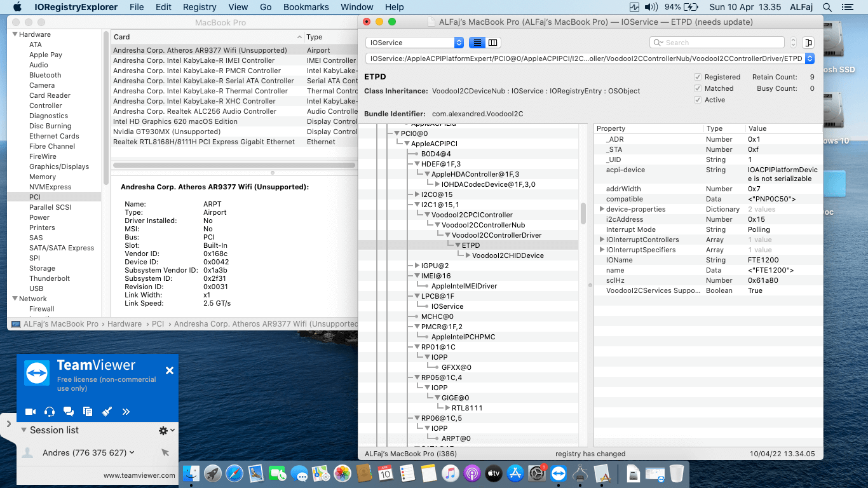Image resolution: width=868 pixels, height=488 pixels.
Task: Switch to column browser view
Action: point(493,43)
